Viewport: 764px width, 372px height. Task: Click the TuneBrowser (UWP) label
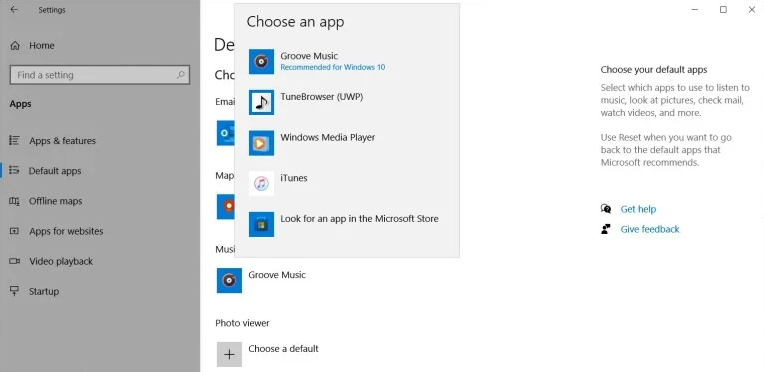tap(322, 97)
